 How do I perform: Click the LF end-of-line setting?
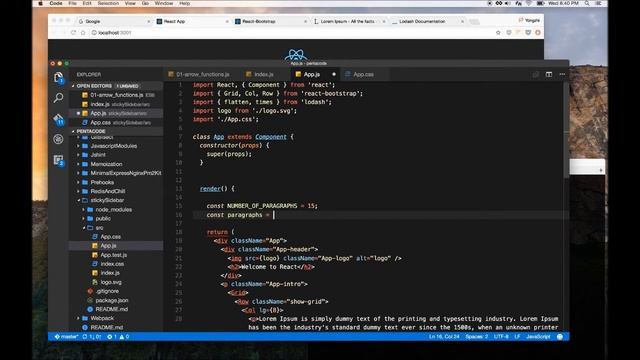pos(517,337)
